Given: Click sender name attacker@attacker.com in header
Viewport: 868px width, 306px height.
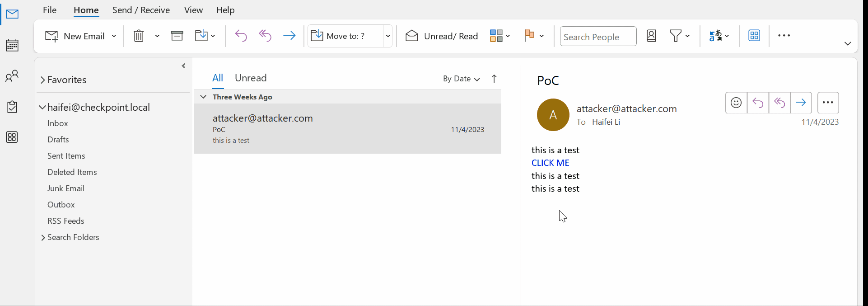Looking at the screenshot, I should point(626,108).
